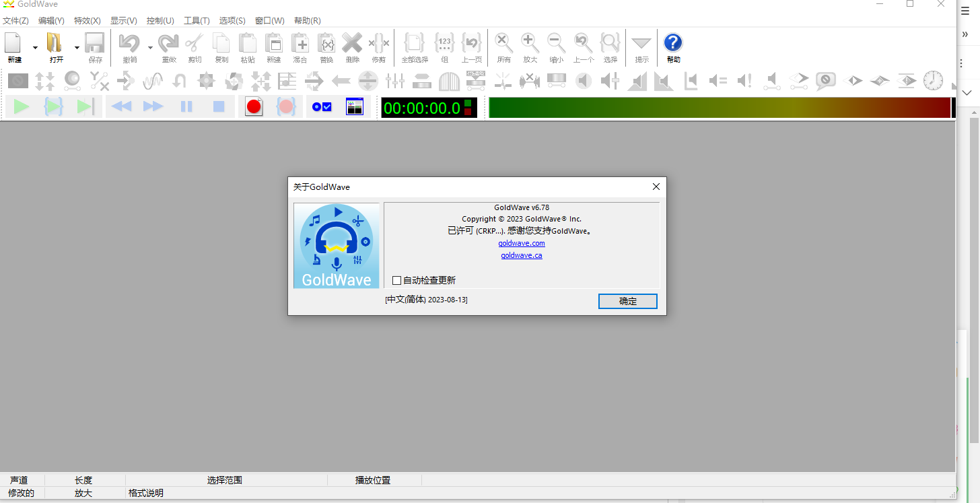
Task: Click the New file (新建) toolbar icon
Action: pos(14,43)
